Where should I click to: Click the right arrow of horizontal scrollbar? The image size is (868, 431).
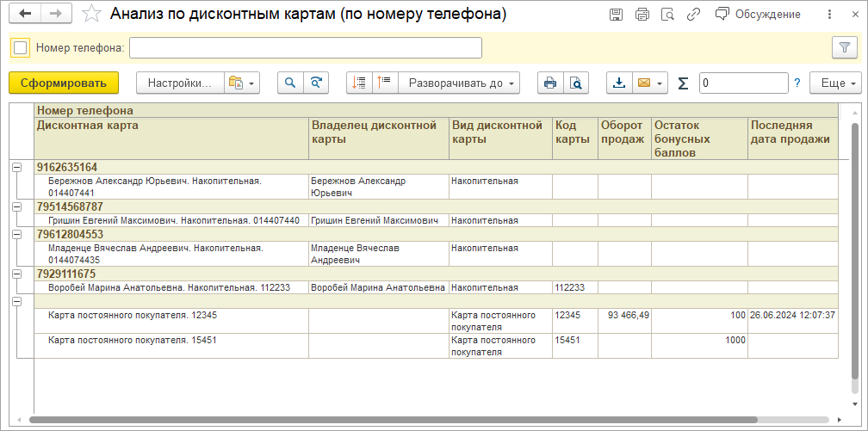(840, 420)
